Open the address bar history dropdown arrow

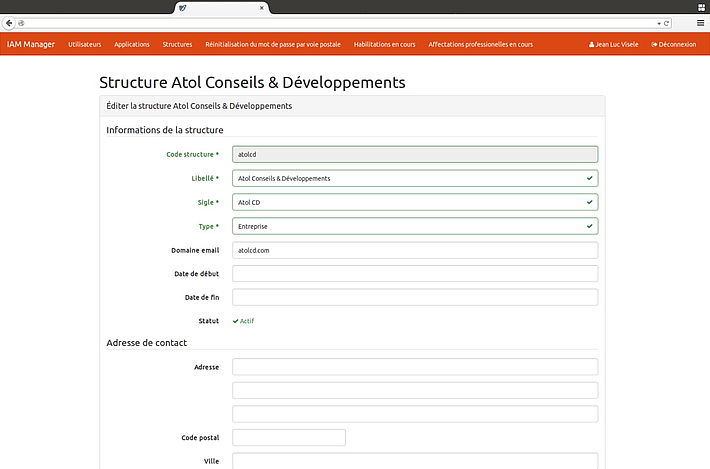pyautogui.click(x=659, y=23)
